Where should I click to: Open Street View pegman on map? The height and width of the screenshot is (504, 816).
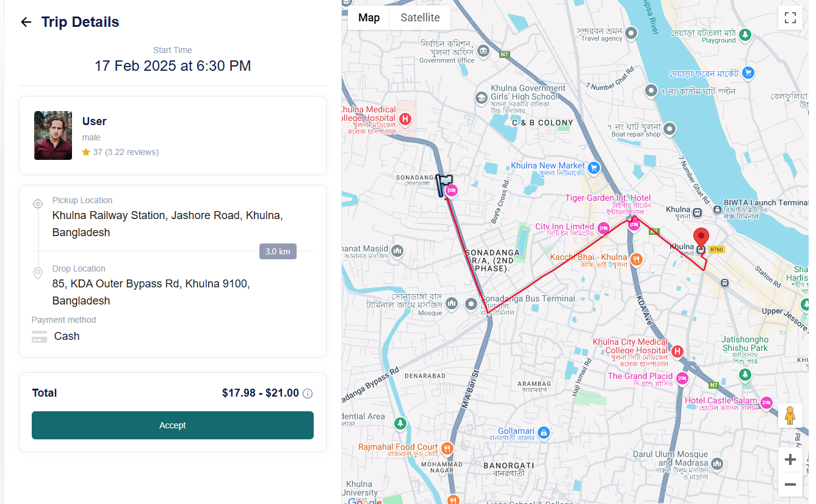(x=790, y=416)
